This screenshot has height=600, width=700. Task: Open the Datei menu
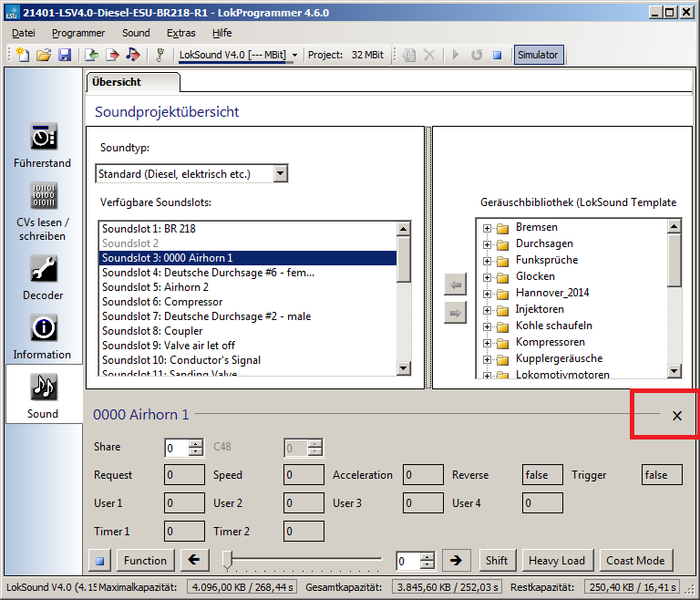coord(23,33)
